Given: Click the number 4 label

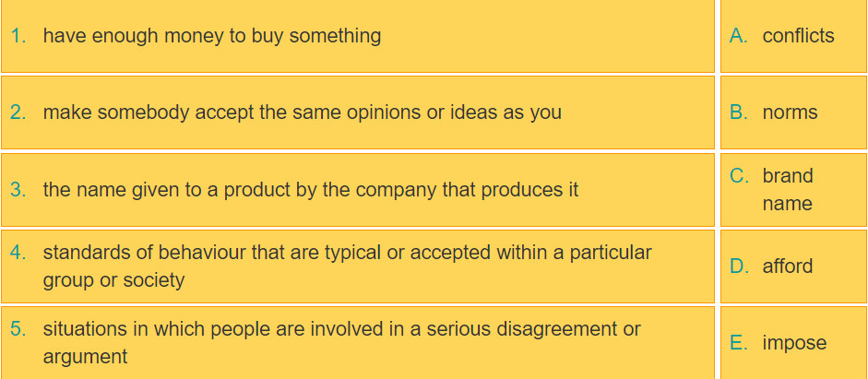Looking at the screenshot, I should (x=18, y=253).
